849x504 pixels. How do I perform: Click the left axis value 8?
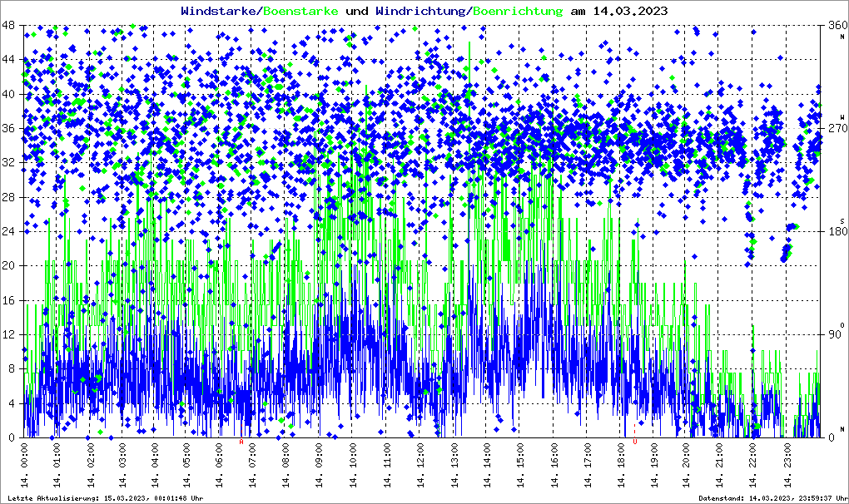pyautogui.click(x=12, y=368)
